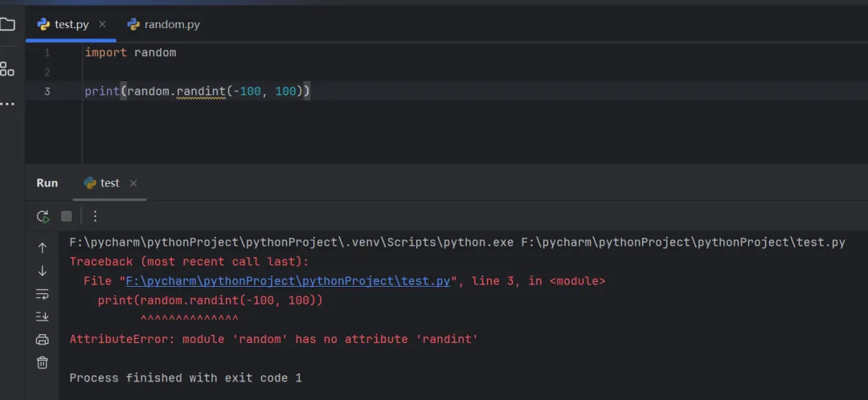
Task: Clear all console output with trash icon
Action: [x=43, y=363]
